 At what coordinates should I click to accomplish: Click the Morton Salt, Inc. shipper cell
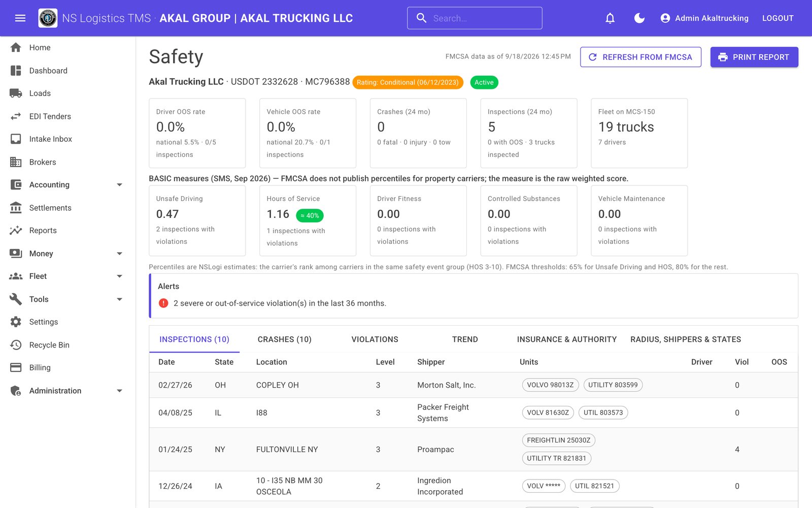pos(446,385)
